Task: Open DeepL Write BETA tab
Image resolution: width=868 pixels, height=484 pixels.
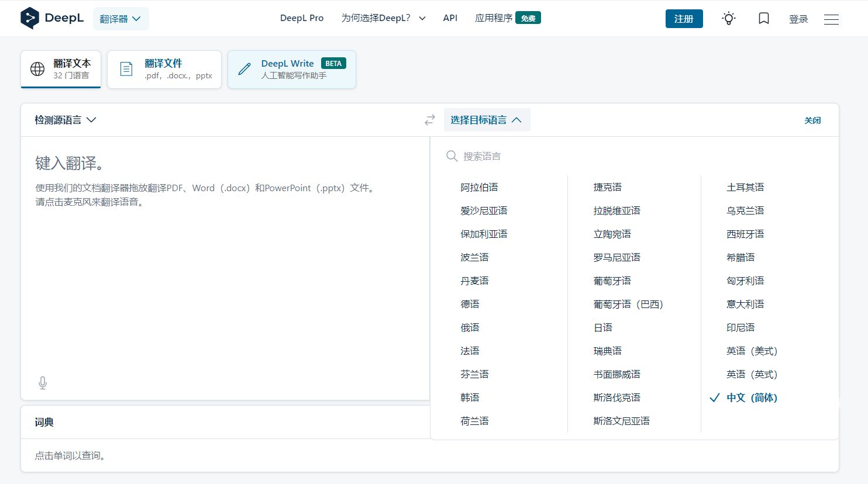Action: (x=292, y=69)
